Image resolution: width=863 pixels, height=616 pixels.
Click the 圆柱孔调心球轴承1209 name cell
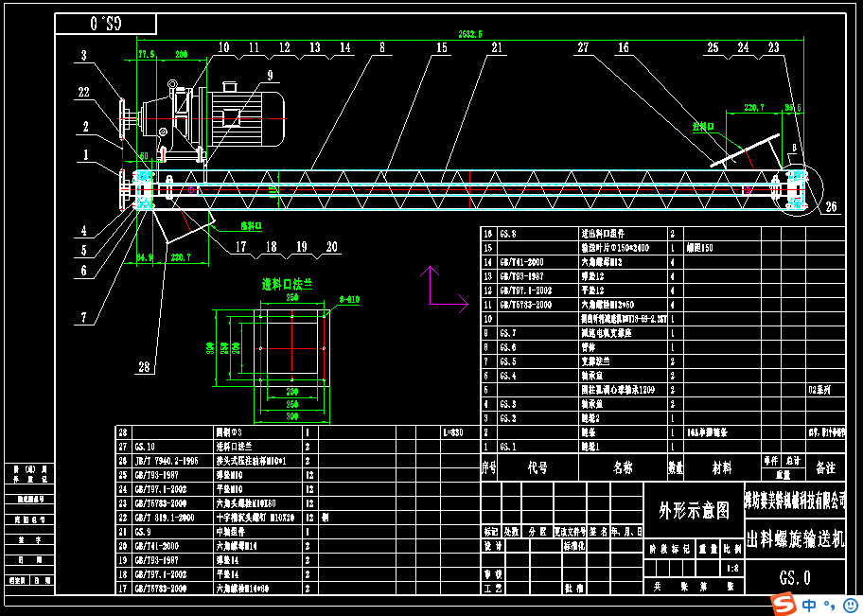click(x=619, y=390)
